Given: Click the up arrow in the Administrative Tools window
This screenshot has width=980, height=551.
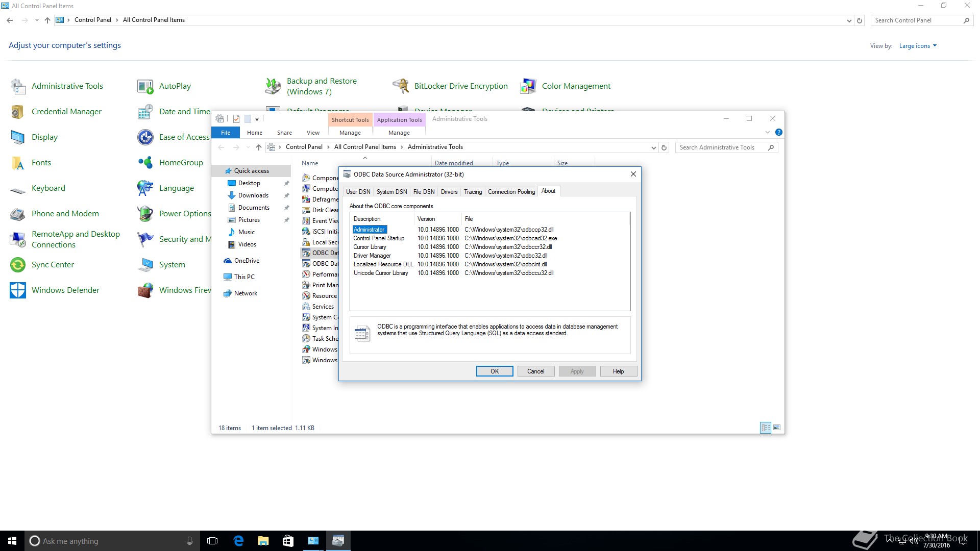Looking at the screenshot, I should click(259, 147).
